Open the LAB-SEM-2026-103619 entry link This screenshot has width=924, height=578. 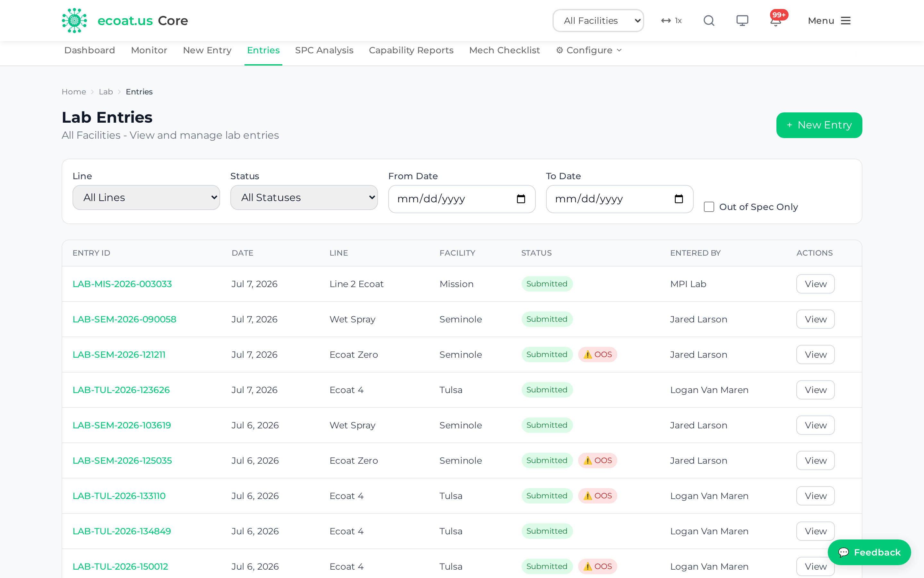coord(122,425)
